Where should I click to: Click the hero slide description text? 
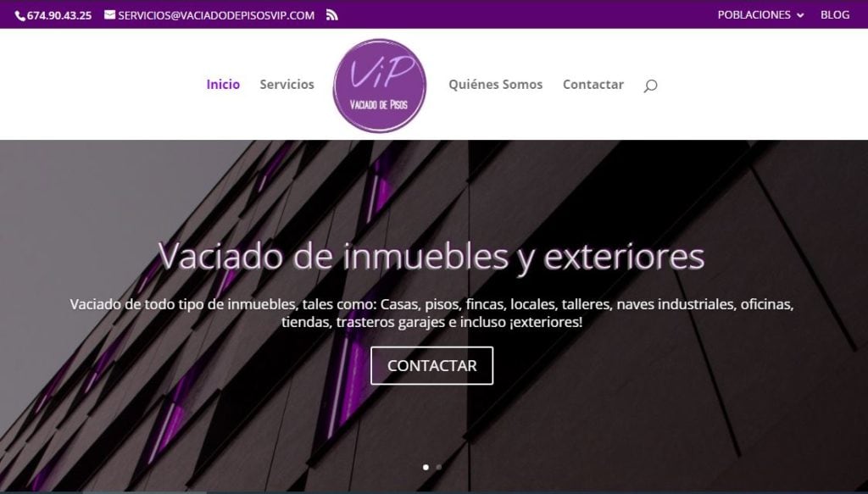pos(431,314)
